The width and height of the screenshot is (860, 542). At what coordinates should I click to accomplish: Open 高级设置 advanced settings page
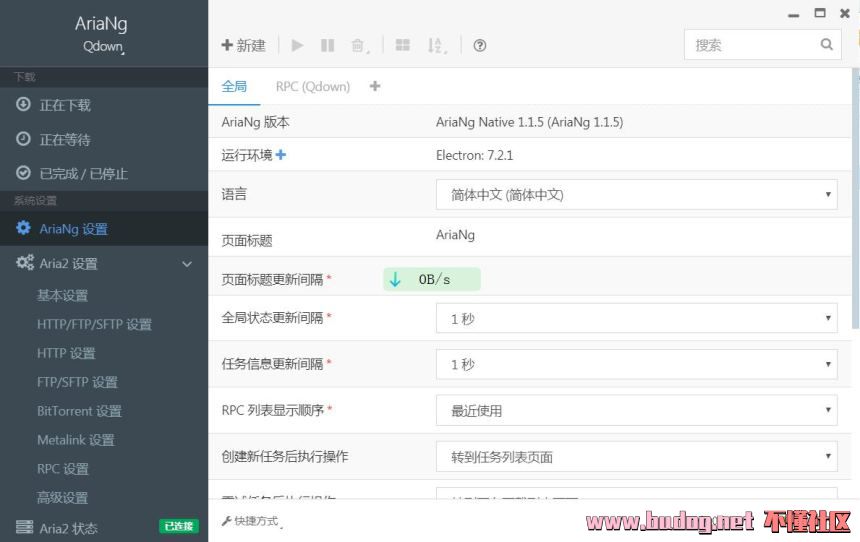tap(63, 498)
